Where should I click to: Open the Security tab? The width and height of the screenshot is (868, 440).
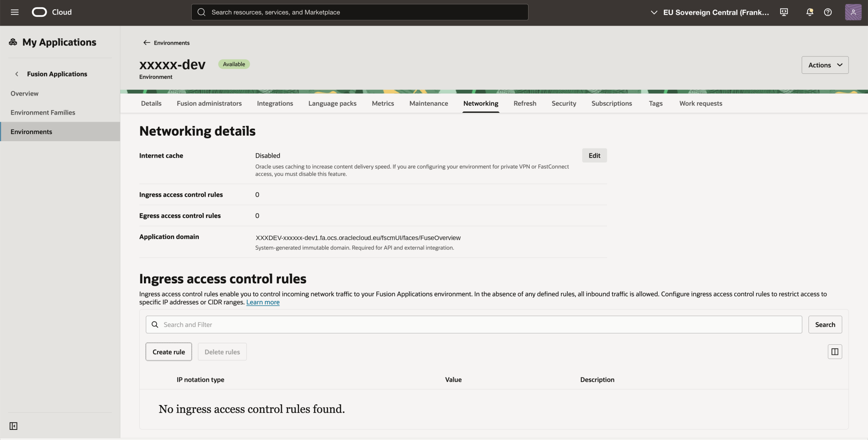pyautogui.click(x=564, y=103)
